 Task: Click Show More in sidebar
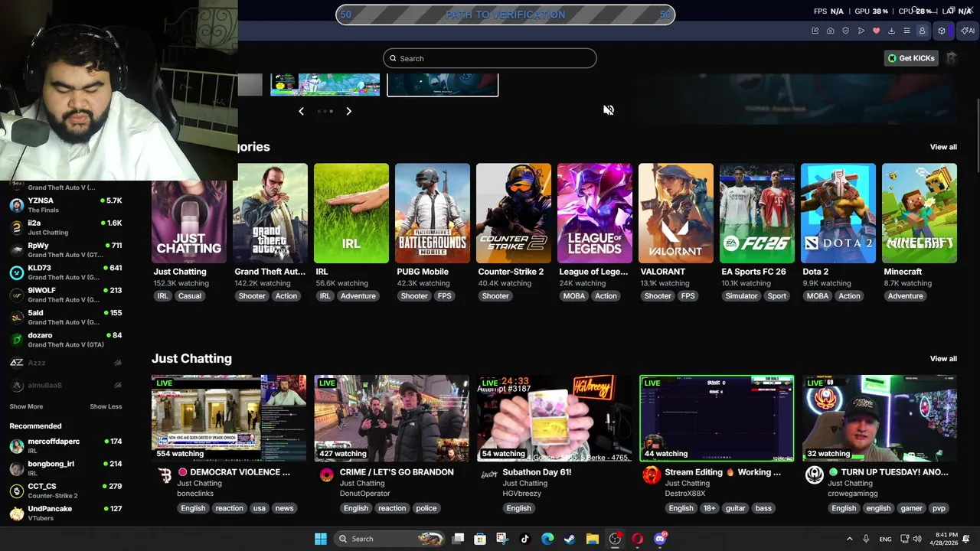click(x=26, y=406)
